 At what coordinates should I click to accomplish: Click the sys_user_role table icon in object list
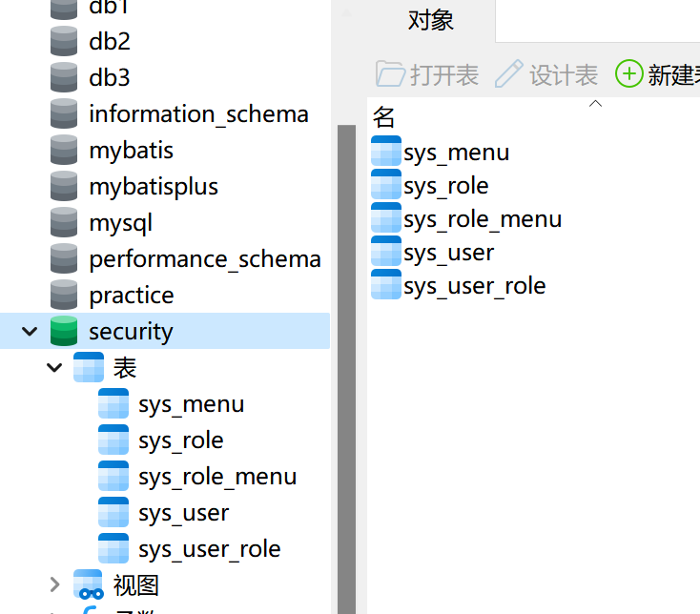[386, 286]
